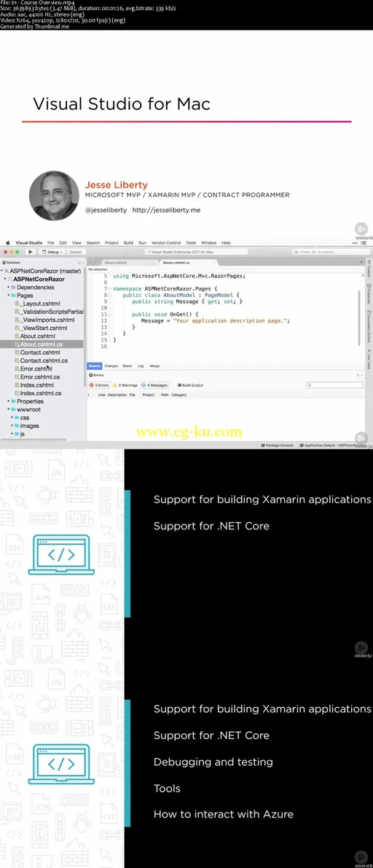The image size is (373, 868).
Task: Select About.cshtml in solution tree
Action: pyautogui.click(x=37, y=336)
